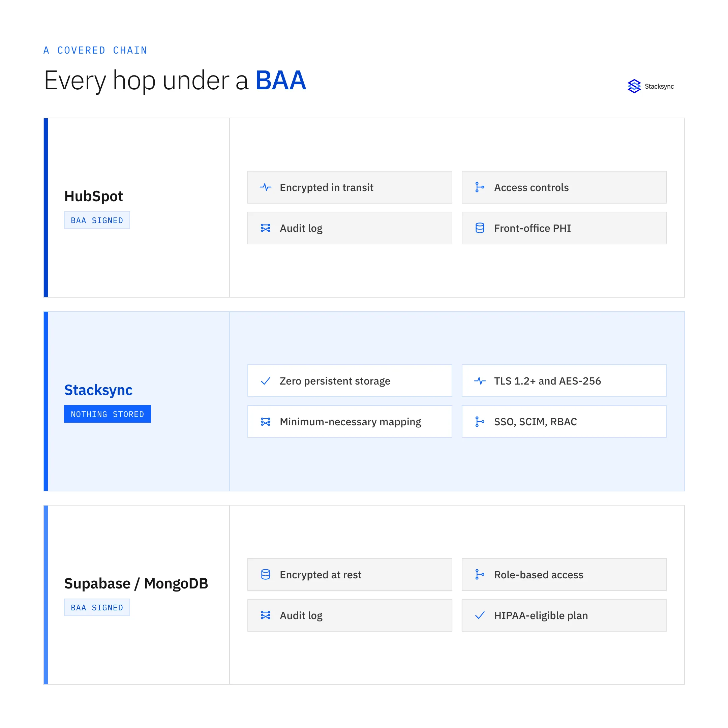The width and height of the screenshot is (728, 728).
Task: Click the Supabase / MongoDB heading
Action: (x=136, y=584)
